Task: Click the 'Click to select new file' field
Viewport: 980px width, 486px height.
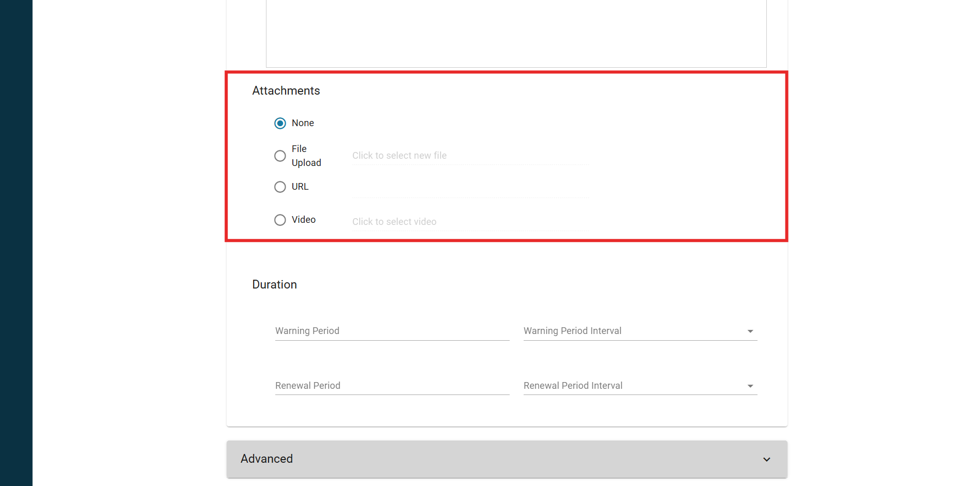Action: [x=470, y=156]
